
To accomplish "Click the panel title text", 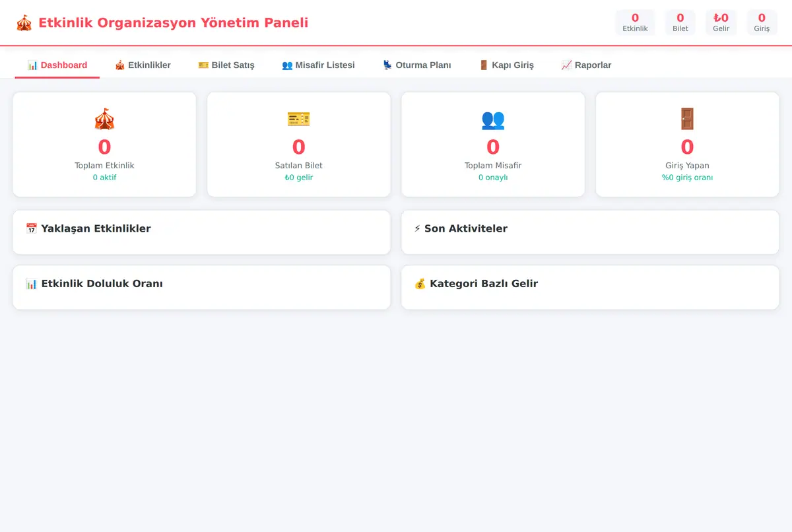I will 173,23.
